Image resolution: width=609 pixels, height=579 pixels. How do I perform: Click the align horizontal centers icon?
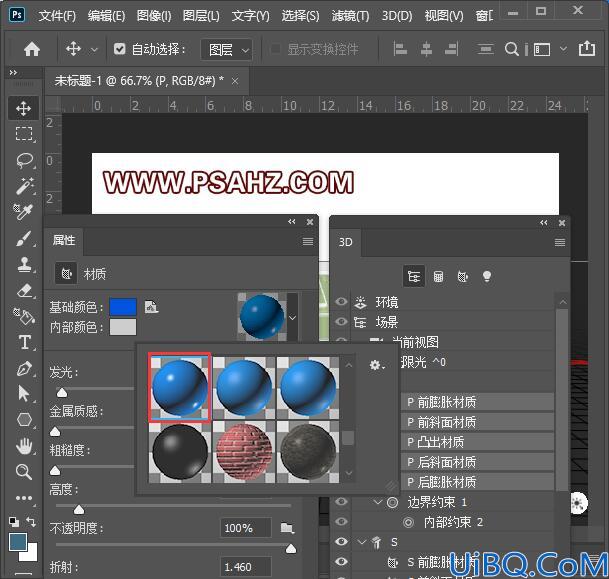(x=426, y=49)
